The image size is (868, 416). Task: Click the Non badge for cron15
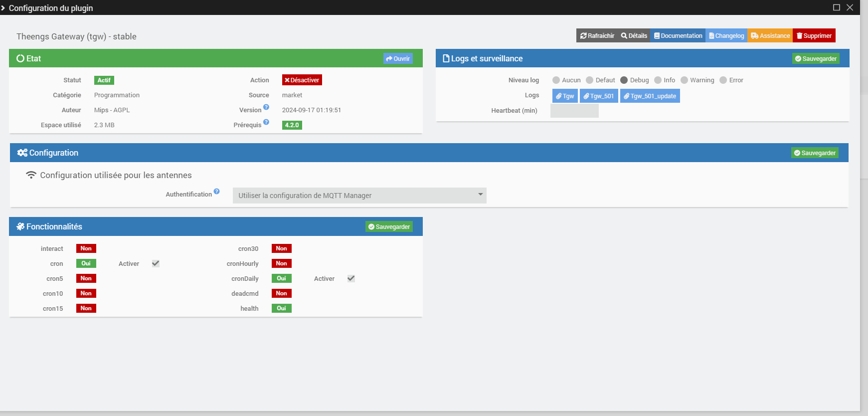pos(86,308)
